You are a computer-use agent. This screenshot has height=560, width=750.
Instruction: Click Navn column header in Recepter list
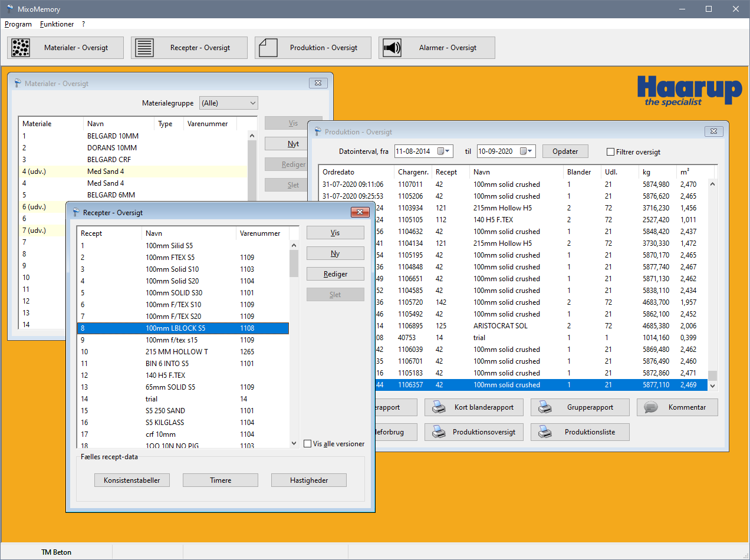pos(189,233)
